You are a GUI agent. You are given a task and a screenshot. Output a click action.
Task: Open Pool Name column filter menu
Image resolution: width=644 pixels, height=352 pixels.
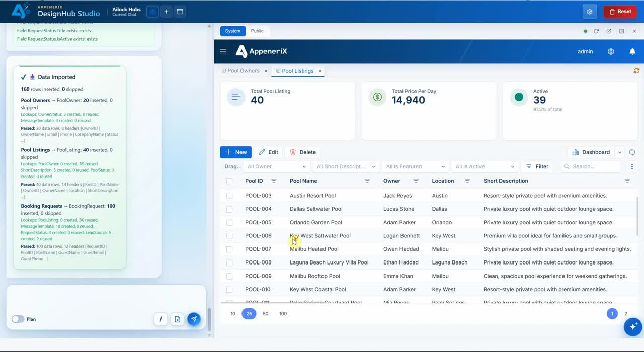coord(367,181)
